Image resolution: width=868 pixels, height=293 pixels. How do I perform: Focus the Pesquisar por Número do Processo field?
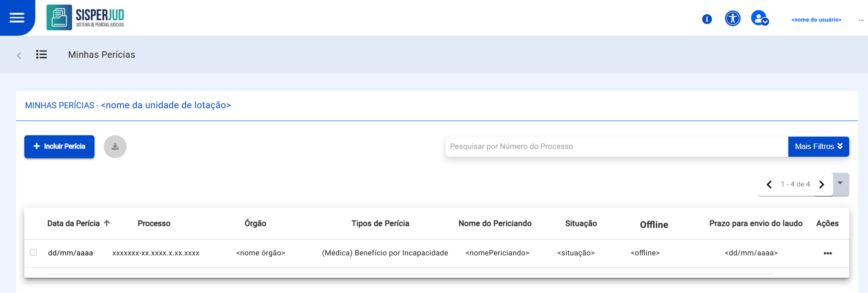[616, 146]
